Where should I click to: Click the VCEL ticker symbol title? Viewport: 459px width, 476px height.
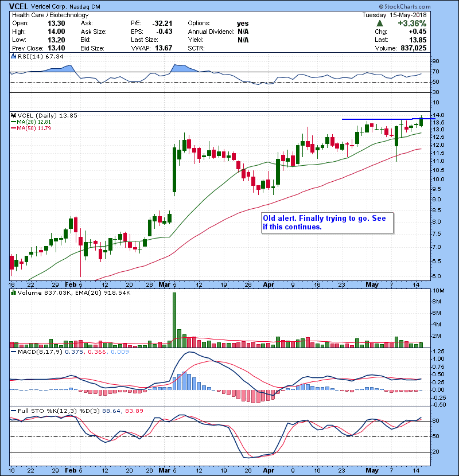[x=18, y=6]
